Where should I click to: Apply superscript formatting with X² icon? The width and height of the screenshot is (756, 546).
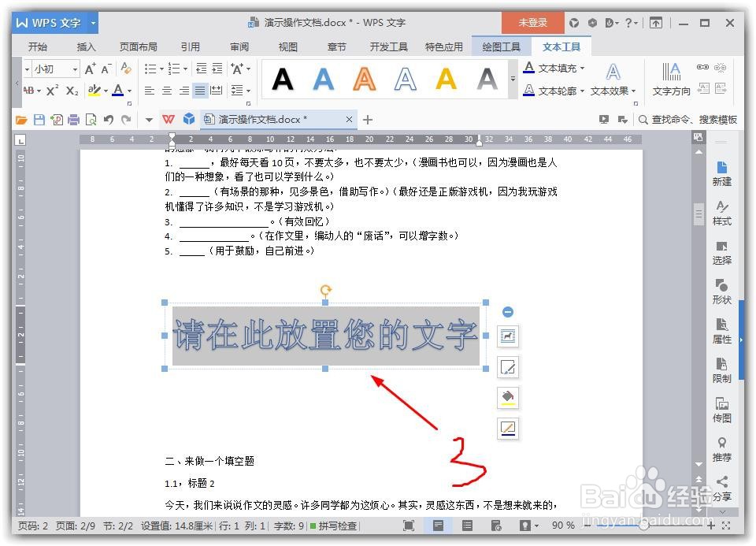point(51,91)
